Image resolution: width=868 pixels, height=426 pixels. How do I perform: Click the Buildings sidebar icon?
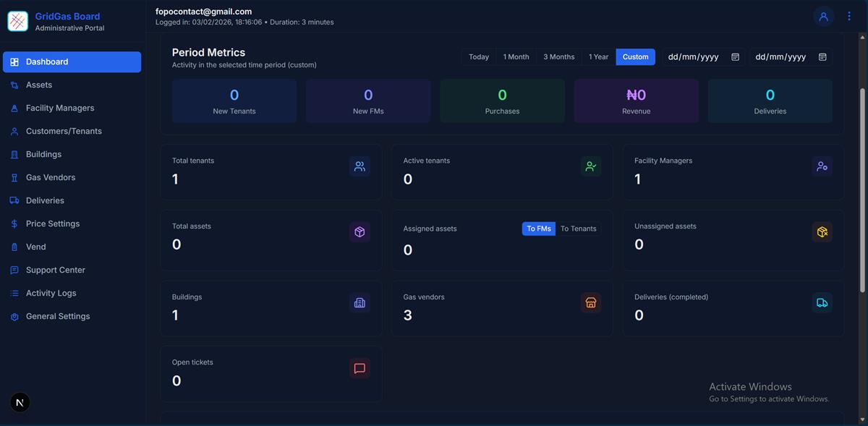point(14,155)
